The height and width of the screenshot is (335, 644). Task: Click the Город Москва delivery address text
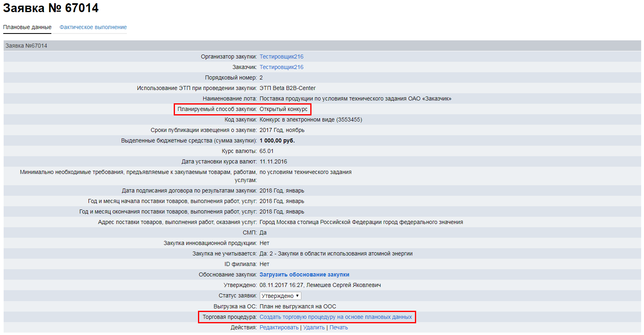361,222
